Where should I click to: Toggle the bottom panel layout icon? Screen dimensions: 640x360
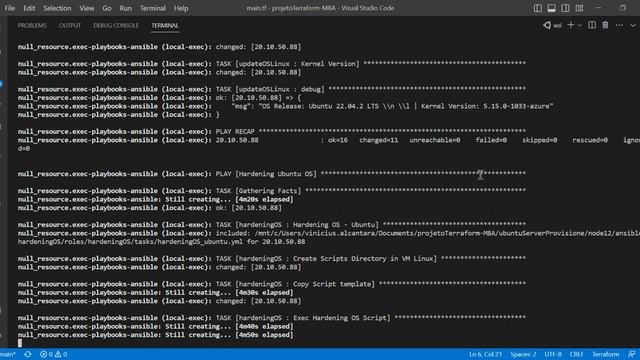(551, 8)
